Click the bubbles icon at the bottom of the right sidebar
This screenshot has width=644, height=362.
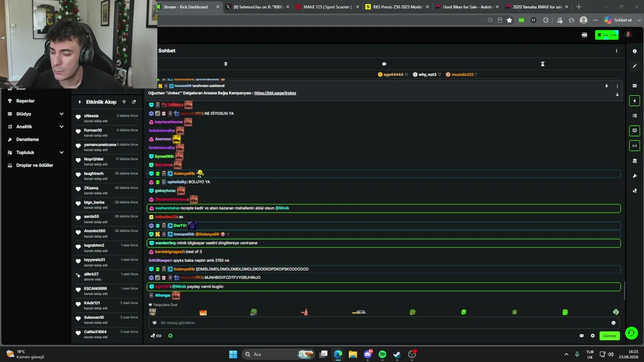[x=634, y=191]
